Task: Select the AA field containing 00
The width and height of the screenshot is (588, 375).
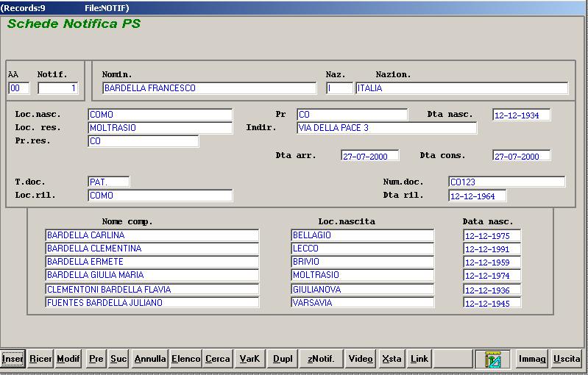Action: (x=19, y=88)
